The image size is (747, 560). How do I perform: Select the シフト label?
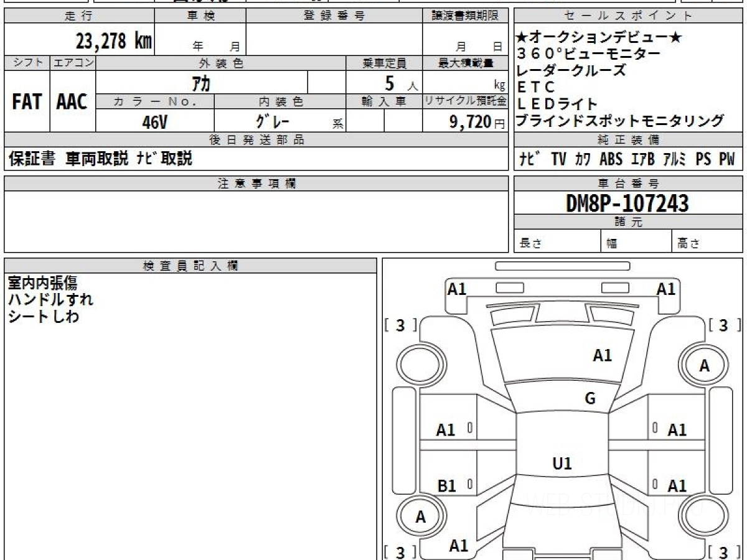27,63
